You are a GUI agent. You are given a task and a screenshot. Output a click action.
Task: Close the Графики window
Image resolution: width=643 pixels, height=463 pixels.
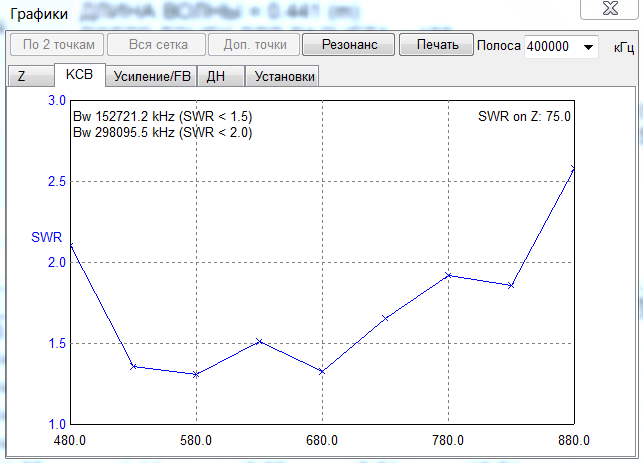(x=610, y=8)
